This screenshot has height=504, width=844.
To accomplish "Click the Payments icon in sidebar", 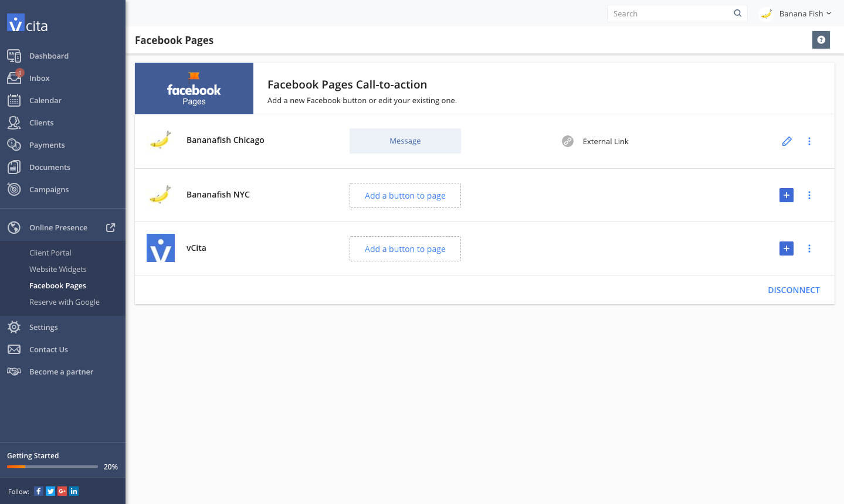I will (x=14, y=145).
